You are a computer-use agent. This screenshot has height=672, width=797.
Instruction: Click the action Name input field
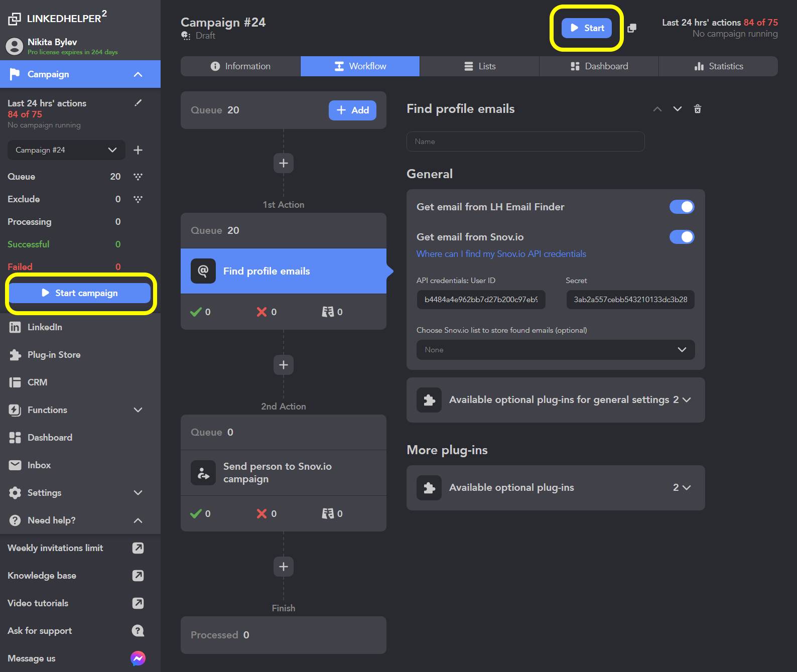pos(525,142)
